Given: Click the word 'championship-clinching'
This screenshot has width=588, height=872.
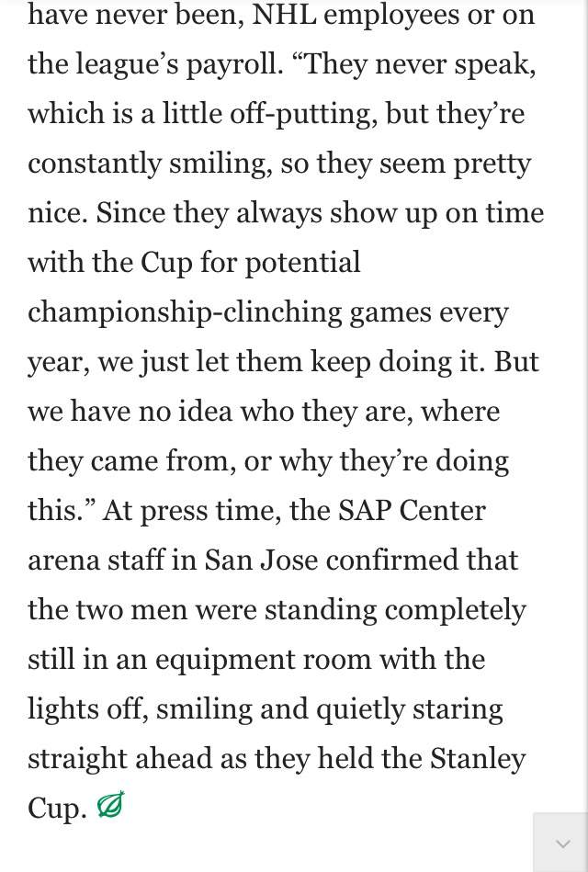Looking at the screenshot, I should click(185, 312).
